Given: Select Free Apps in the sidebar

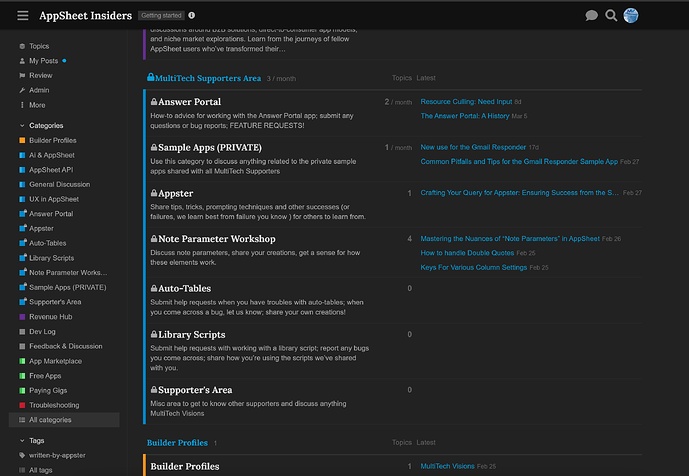Looking at the screenshot, I should (x=45, y=376).
